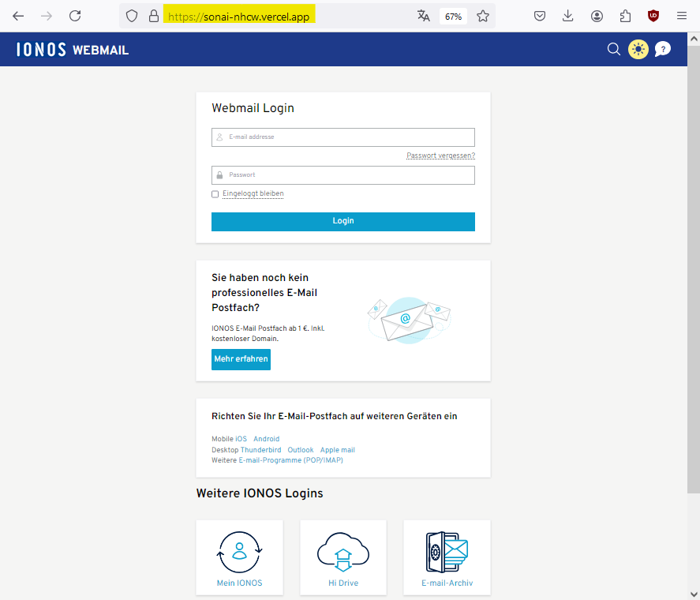The width and height of the screenshot is (700, 600).
Task: Click the Mein IONOS account icon
Action: pyautogui.click(x=239, y=552)
